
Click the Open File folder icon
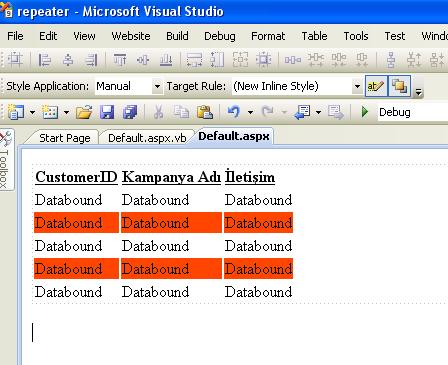[x=84, y=112]
